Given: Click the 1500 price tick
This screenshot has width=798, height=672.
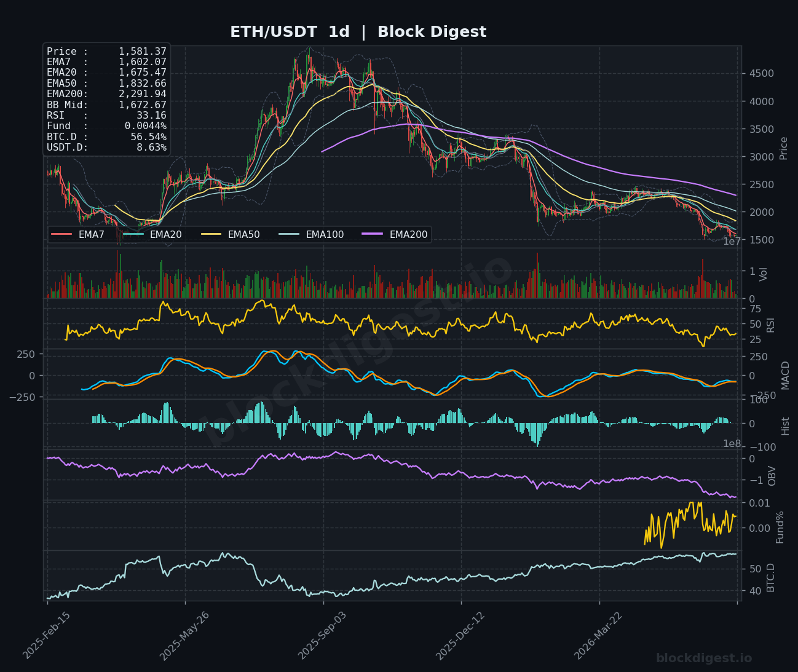Looking at the screenshot, I should click(x=761, y=240).
